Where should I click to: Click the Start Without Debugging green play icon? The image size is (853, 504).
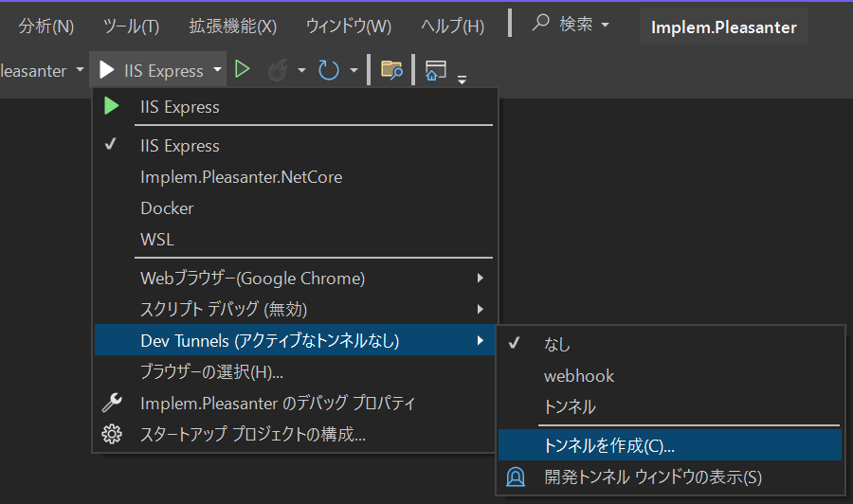(242, 69)
